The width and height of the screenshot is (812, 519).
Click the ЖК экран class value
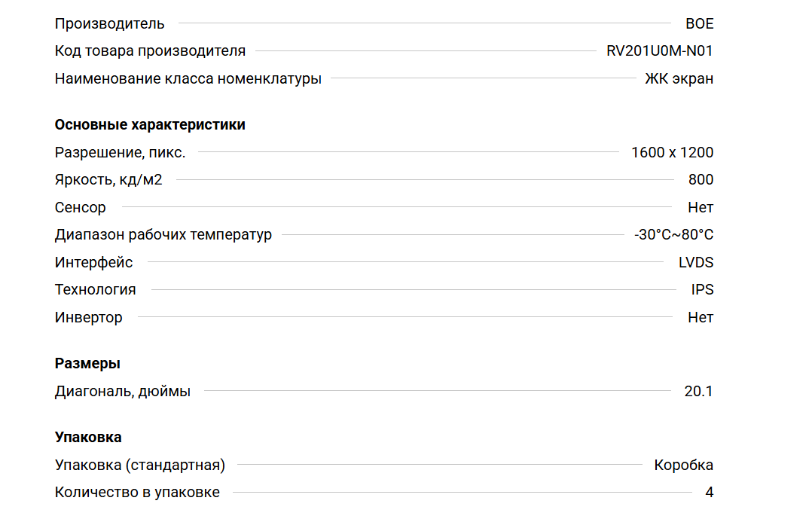[679, 78]
